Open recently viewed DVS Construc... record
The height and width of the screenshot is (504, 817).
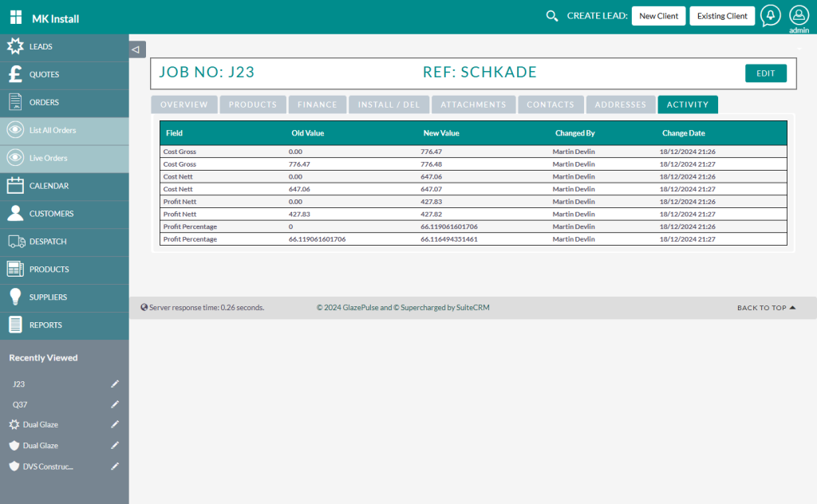point(48,467)
